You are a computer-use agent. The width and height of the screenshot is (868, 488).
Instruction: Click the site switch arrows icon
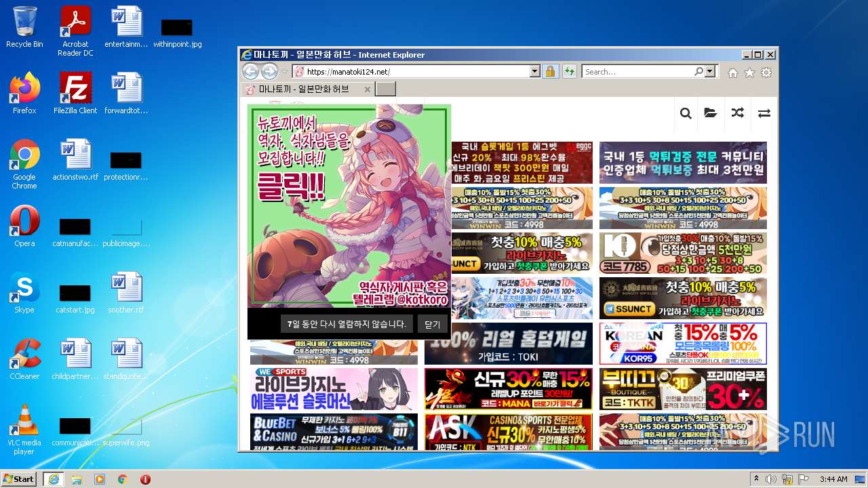pos(764,113)
